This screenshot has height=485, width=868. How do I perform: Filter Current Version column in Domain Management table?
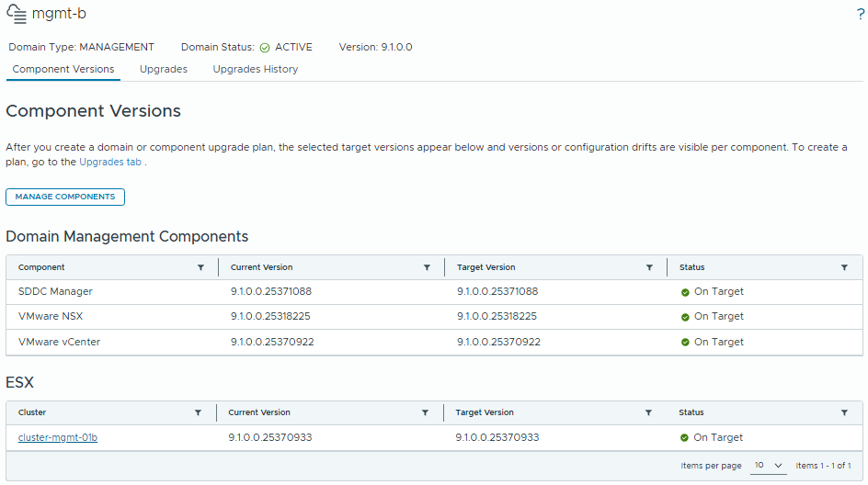point(427,267)
